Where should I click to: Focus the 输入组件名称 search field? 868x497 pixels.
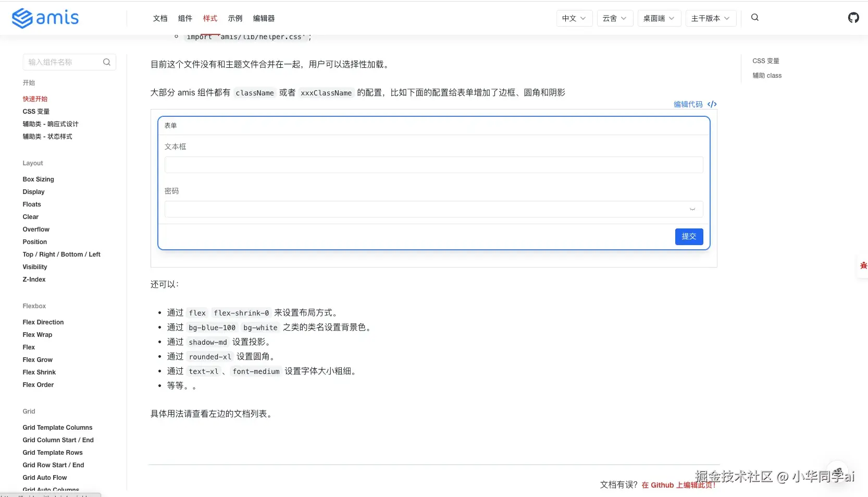(69, 62)
